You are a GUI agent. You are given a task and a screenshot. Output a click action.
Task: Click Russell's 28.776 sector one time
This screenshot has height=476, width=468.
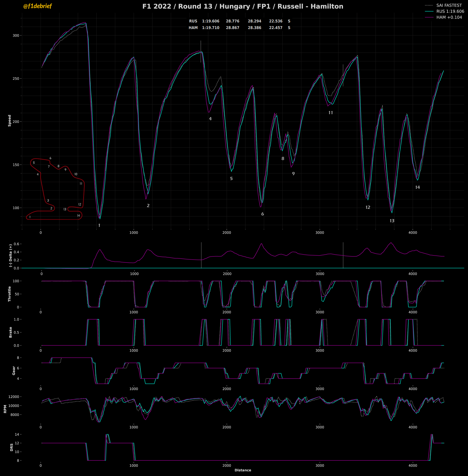pos(233,21)
